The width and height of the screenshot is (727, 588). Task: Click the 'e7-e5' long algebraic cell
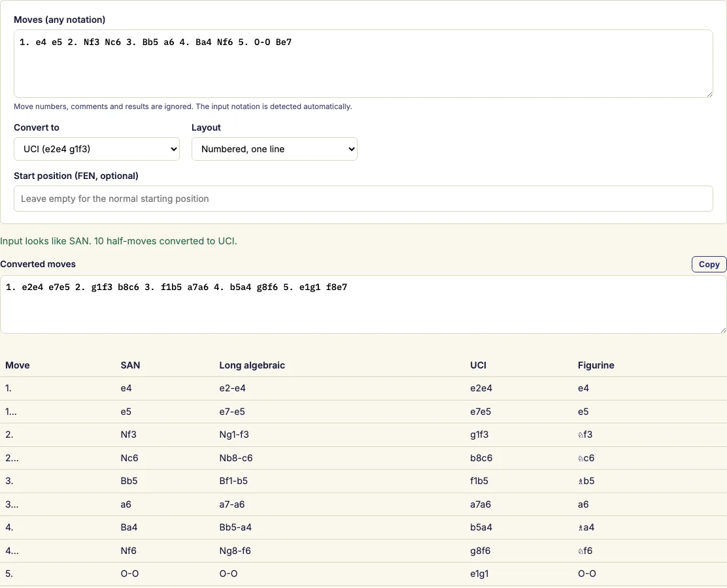[x=232, y=412]
